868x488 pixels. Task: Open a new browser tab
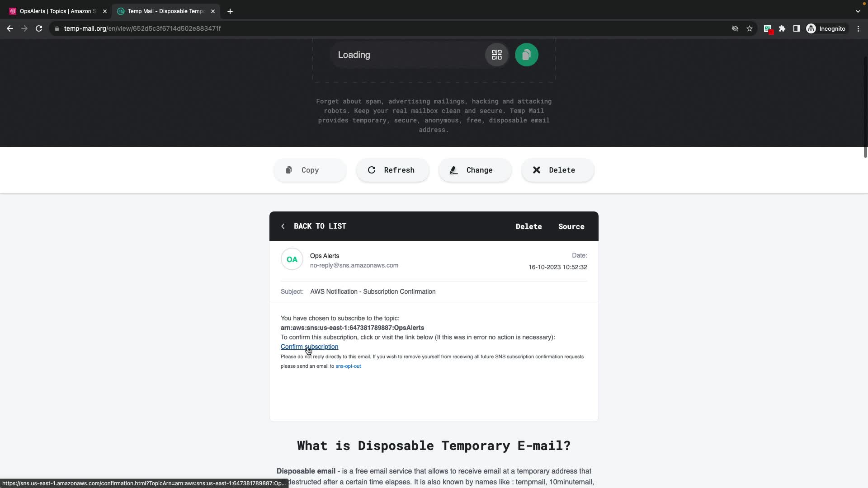click(230, 11)
